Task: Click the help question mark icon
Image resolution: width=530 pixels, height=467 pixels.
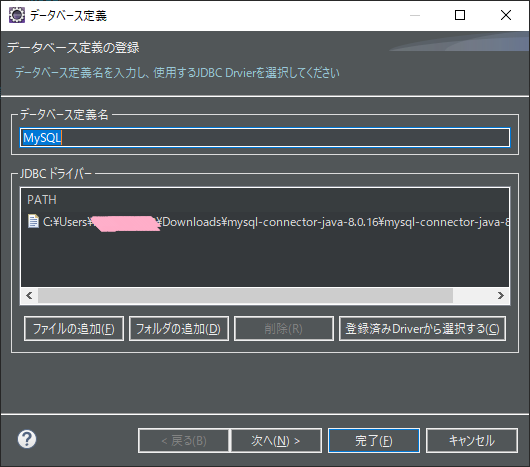Action: (x=27, y=439)
